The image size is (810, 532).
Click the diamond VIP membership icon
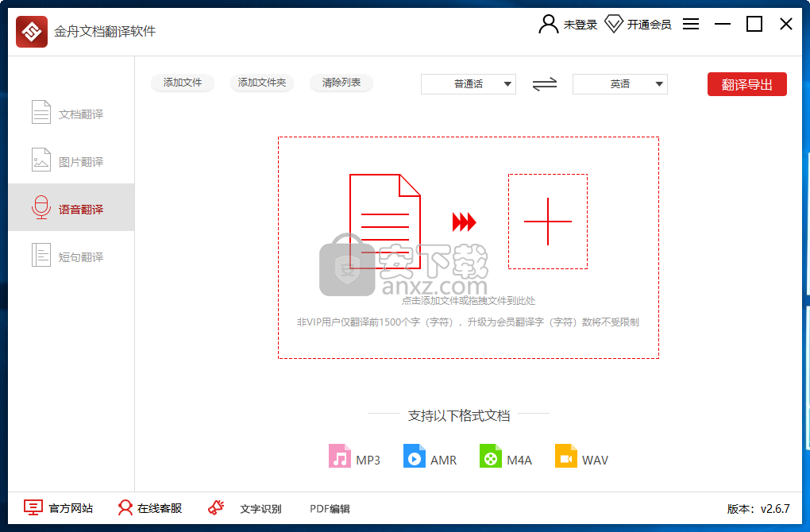[614, 25]
